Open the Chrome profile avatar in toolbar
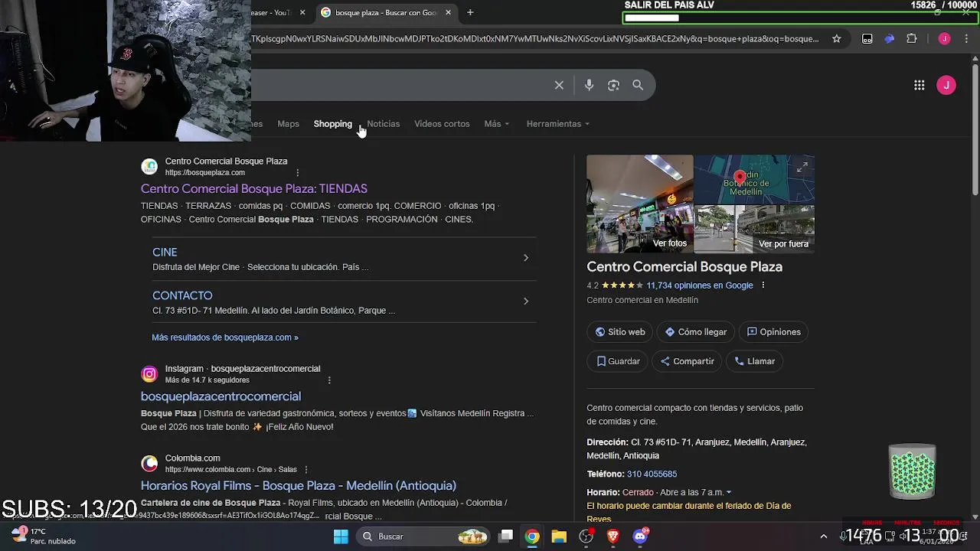The height and width of the screenshot is (551, 980). point(944,38)
